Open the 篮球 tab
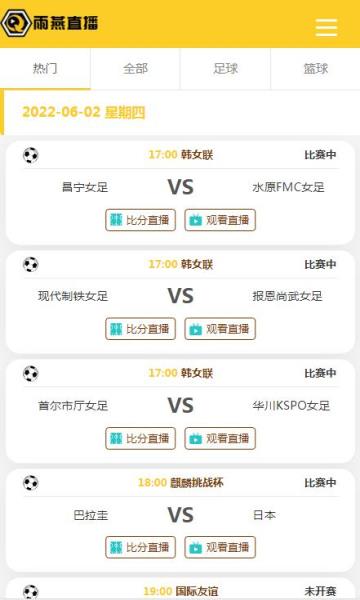The width and height of the screenshot is (360, 600). pos(316,69)
